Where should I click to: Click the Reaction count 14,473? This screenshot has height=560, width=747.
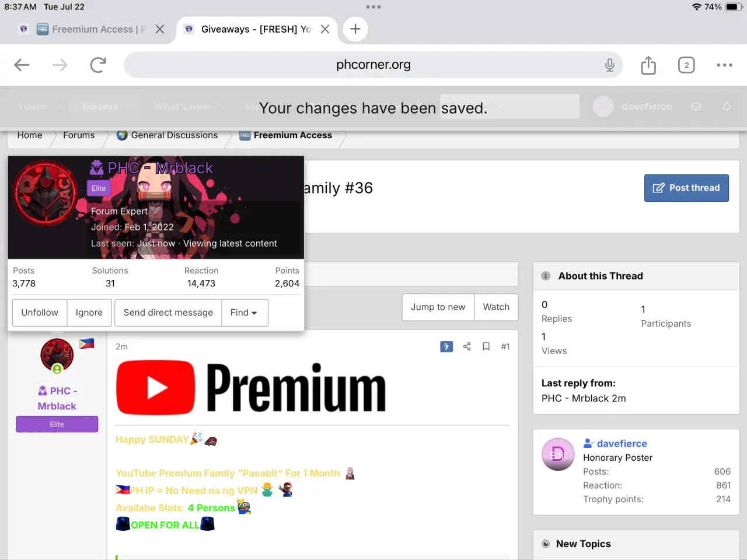(201, 283)
